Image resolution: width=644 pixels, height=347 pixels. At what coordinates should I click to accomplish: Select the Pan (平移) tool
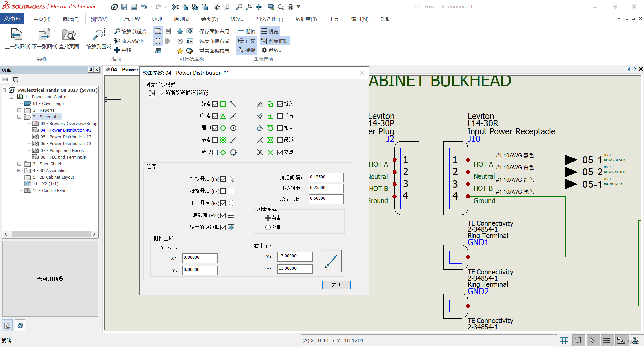[123, 50]
